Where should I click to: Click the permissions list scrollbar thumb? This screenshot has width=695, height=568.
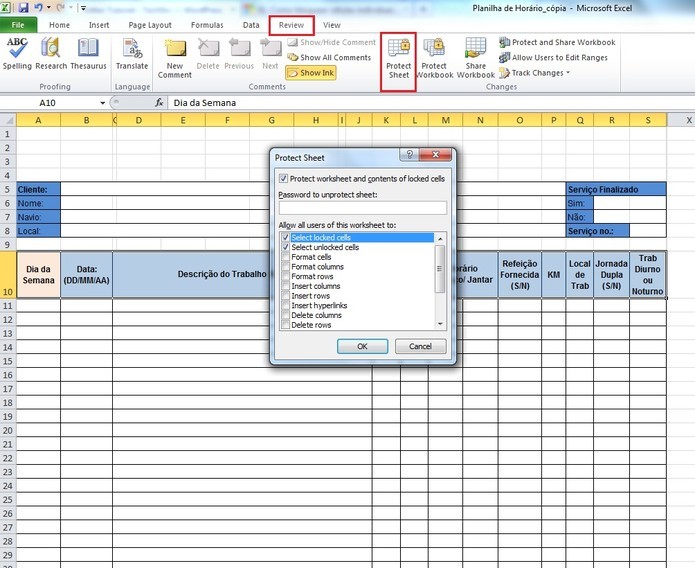coord(440,269)
